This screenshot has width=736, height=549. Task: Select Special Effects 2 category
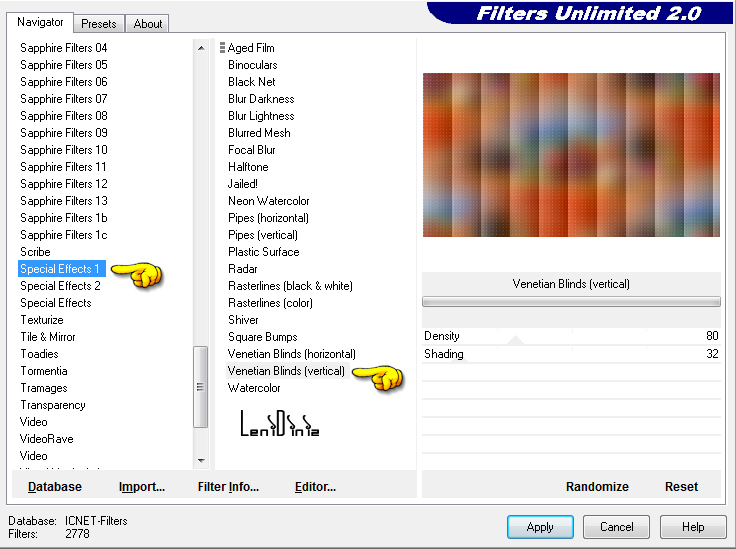61,286
